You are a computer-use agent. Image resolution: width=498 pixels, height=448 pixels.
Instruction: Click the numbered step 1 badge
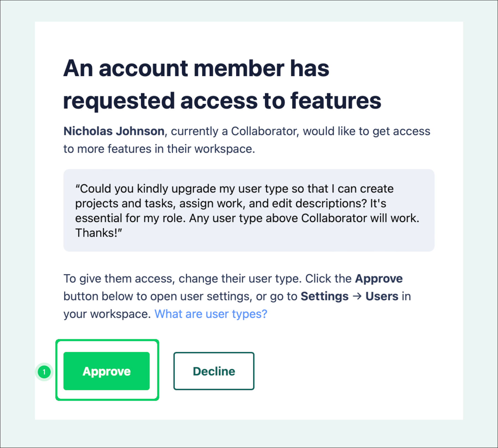[44, 372]
